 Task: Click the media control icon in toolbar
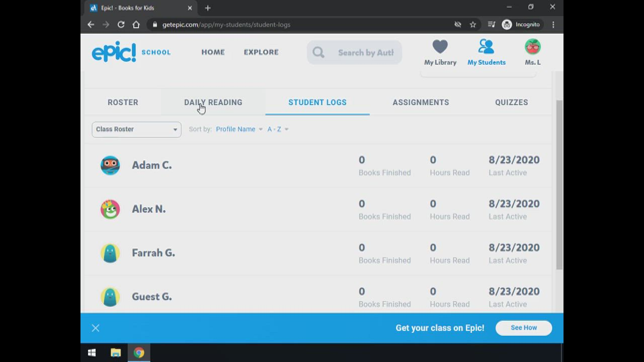coord(492,24)
